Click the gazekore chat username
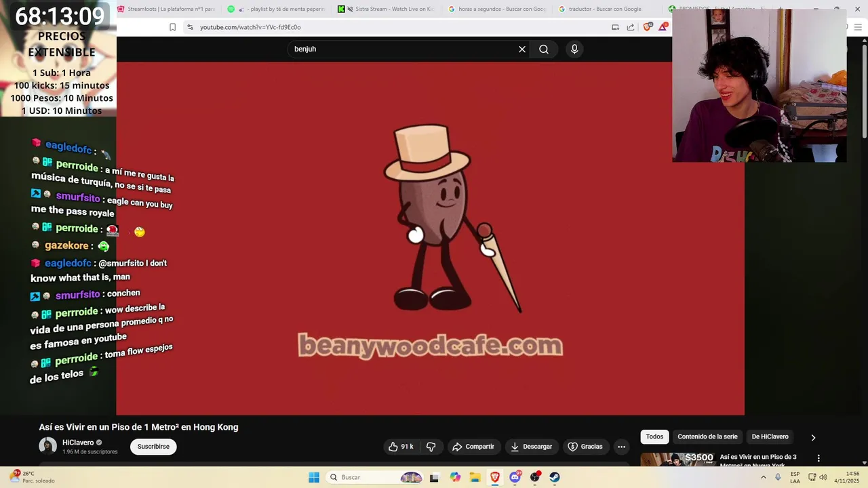This screenshot has width=868, height=488. tap(66, 245)
